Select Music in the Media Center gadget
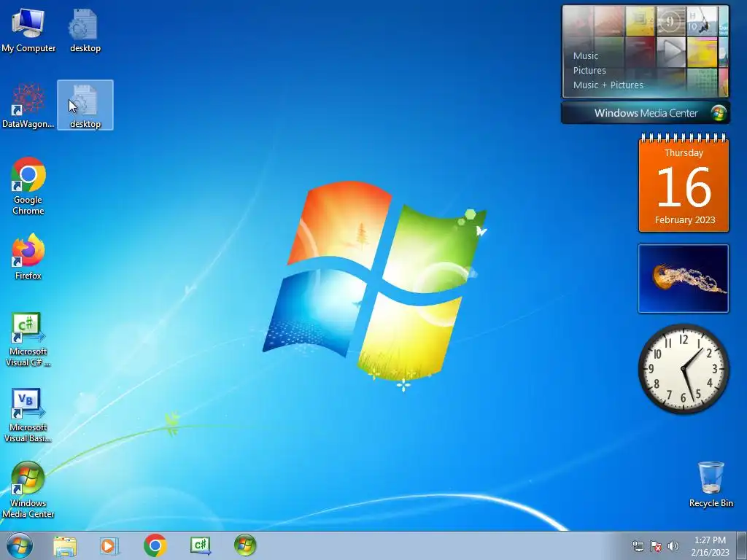This screenshot has width=747, height=560. (586, 55)
